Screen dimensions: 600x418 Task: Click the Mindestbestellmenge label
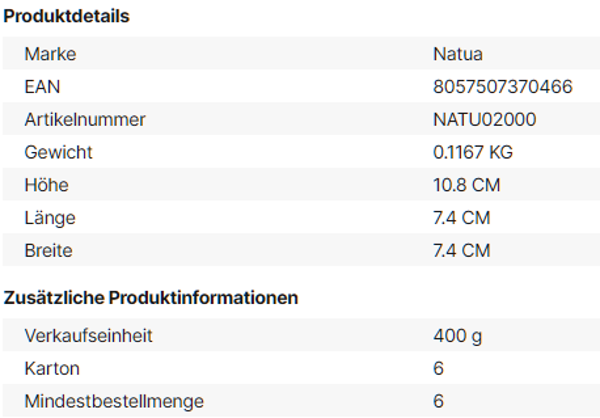coord(114,401)
